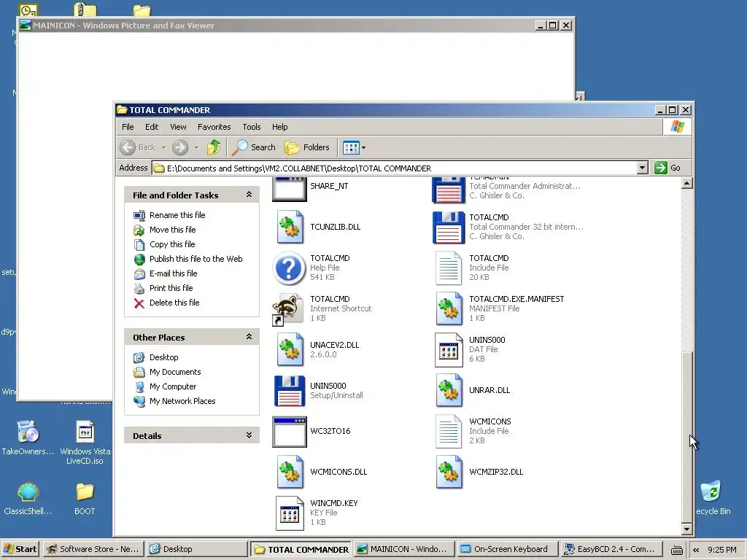The image size is (747, 560).
Task: Open the Search toolbar button
Action: [253, 147]
